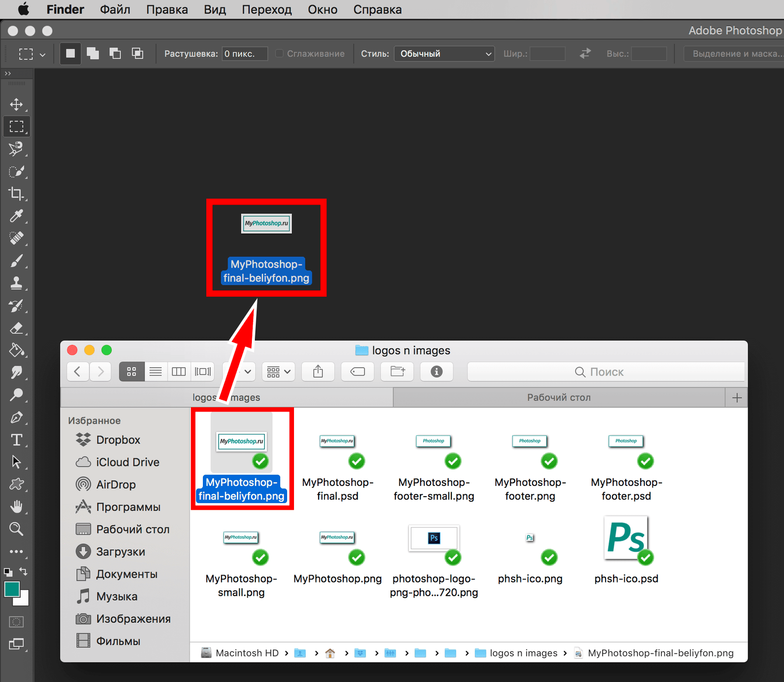This screenshot has width=784, height=682.
Task: Open the Finder arrange-by dropdown
Action: point(279,372)
